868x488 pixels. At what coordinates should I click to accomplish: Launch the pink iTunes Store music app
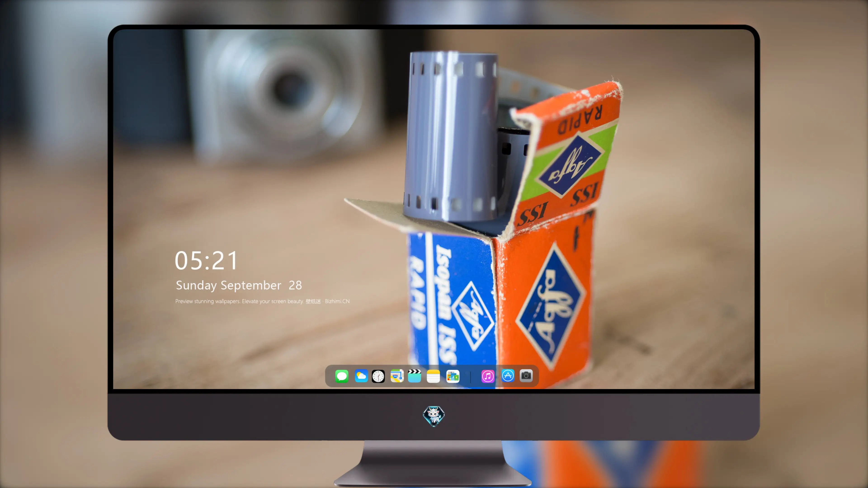[488, 376]
